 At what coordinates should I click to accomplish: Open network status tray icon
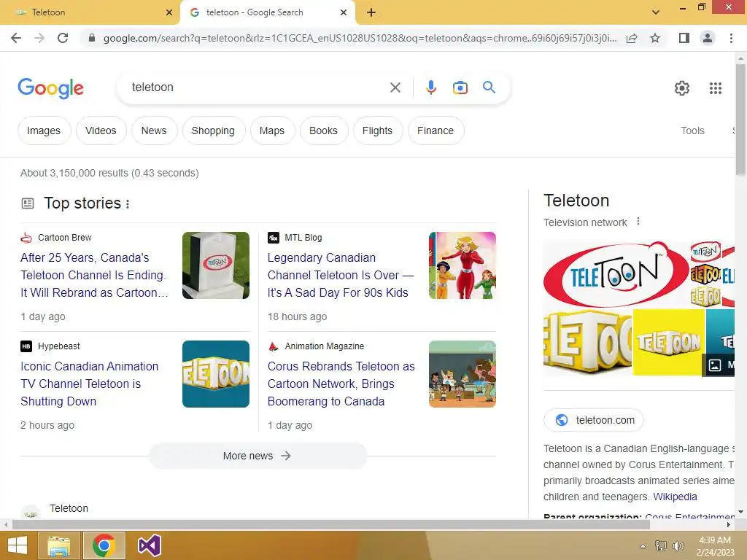[661, 546]
